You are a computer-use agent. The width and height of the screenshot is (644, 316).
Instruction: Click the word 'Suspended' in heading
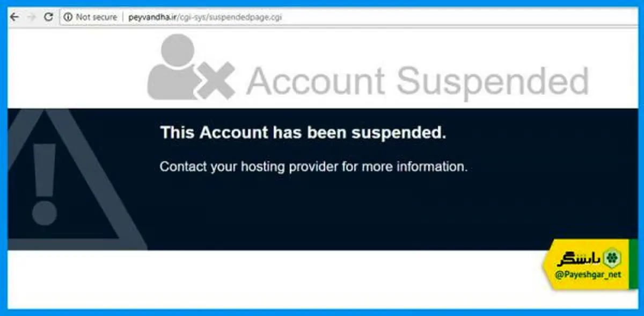tap(493, 81)
